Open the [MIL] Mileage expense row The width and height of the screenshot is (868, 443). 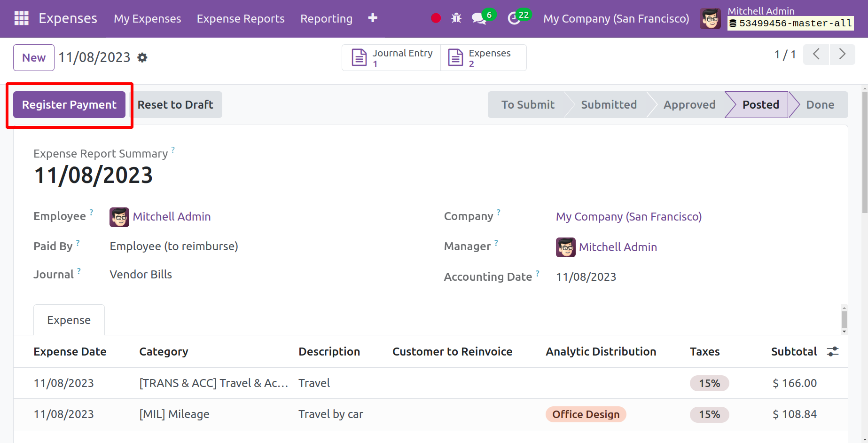tap(430, 414)
